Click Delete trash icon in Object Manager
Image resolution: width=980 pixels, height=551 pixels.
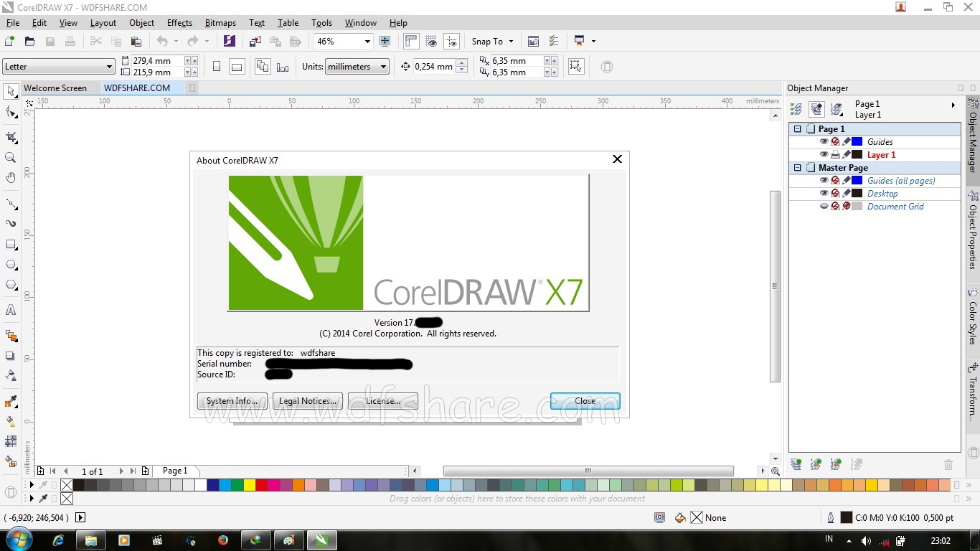coord(948,465)
